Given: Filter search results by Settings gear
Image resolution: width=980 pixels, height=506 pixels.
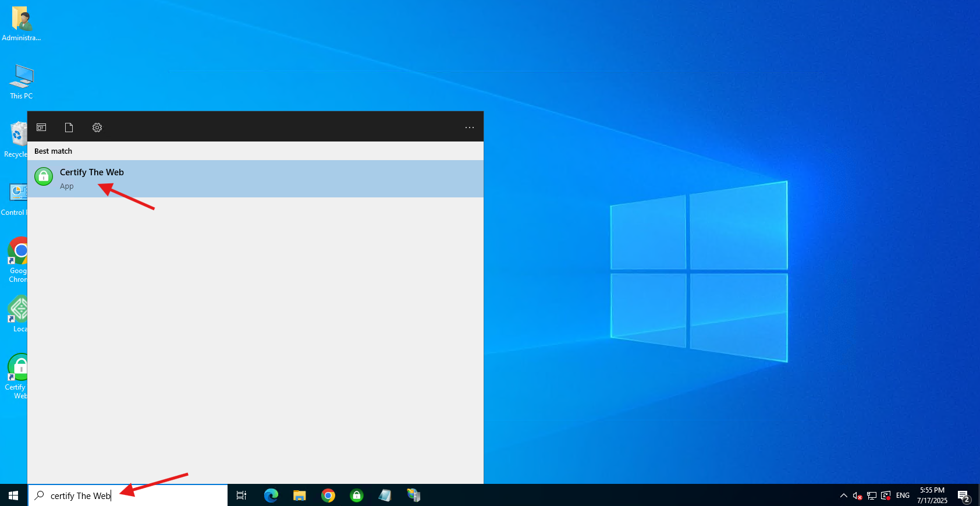Looking at the screenshot, I should [x=97, y=127].
